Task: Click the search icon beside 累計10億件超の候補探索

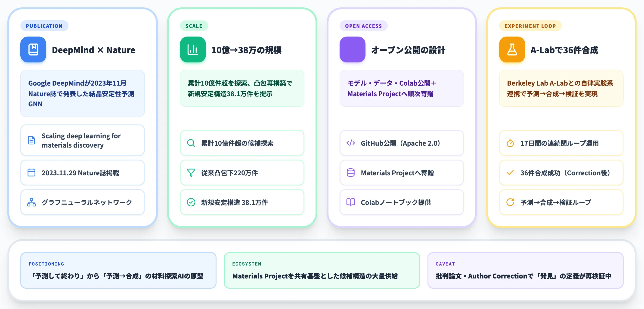Action: (x=191, y=143)
